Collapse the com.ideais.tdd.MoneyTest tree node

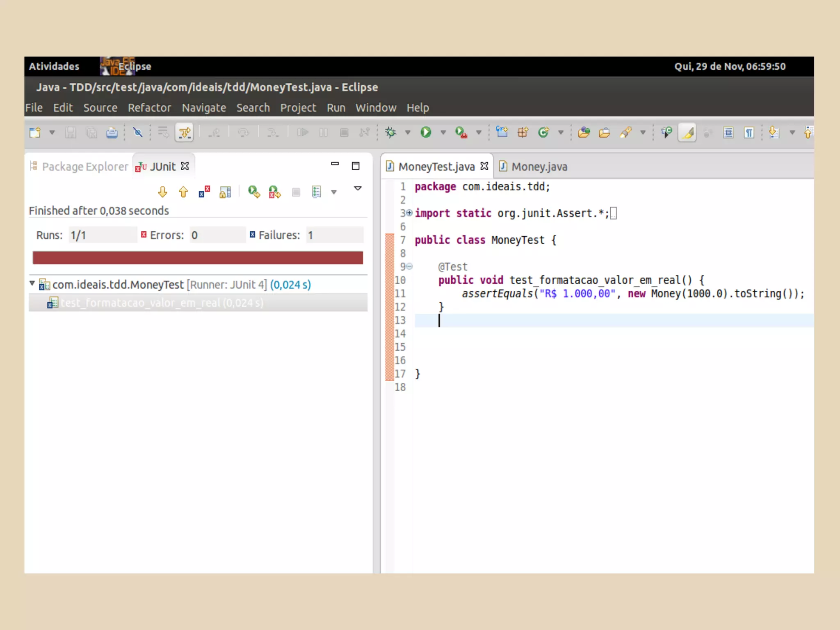[32, 283]
